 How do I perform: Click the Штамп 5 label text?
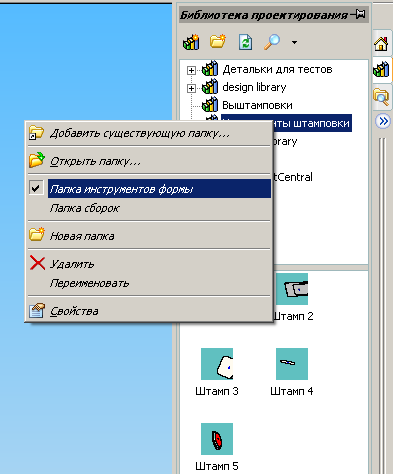pos(217,466)
